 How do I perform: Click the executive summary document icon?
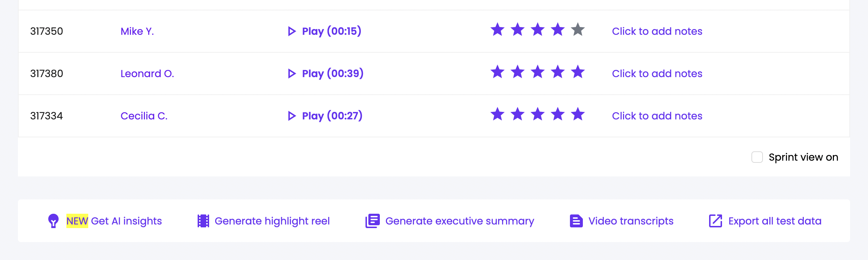372,221
